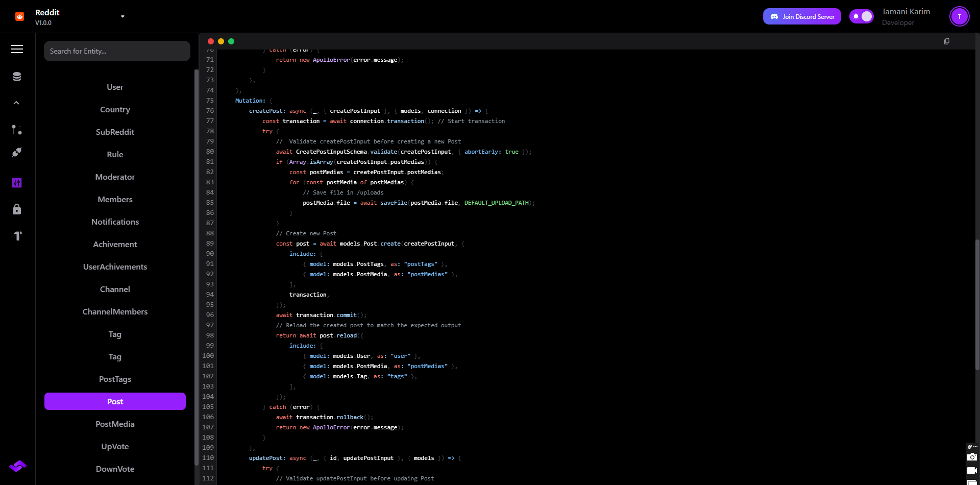Click the entity list scrollbar
The height and width of the screenshot is (485, 980).
[197, 267]
